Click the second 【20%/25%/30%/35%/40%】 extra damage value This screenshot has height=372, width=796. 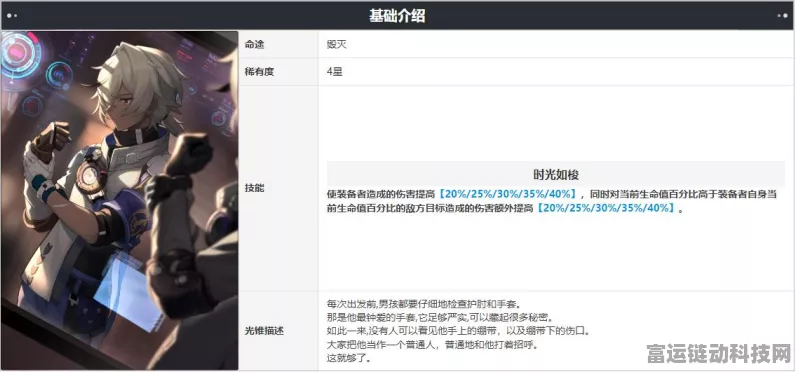607,208
